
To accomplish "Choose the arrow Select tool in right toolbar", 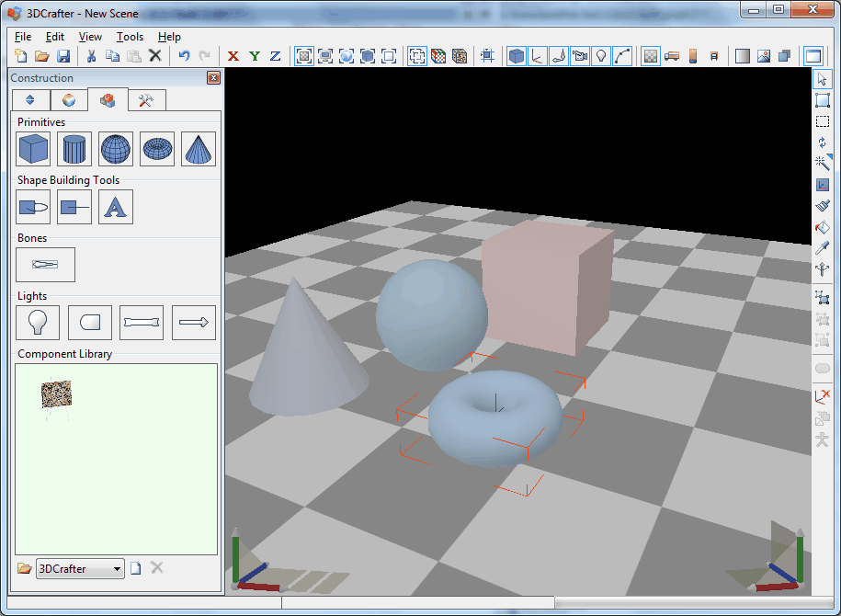I will click(823, 79).
